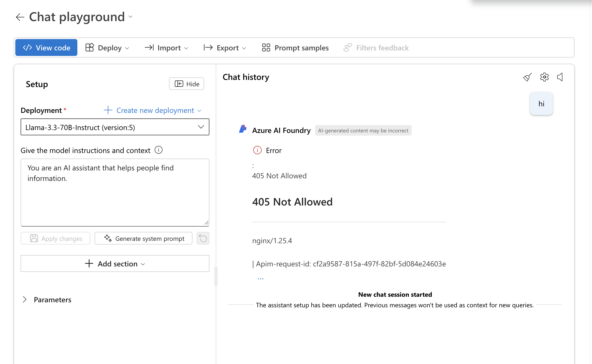Image resolution: width=592 pixels, height=364 pixels.
Task: Click Filters feedback
Action: pyautogui.click(x=376, y=48)
